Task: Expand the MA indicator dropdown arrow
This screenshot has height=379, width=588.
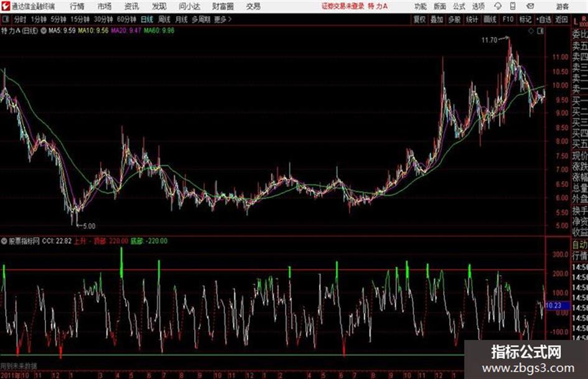Action: (x=44, y=30)
